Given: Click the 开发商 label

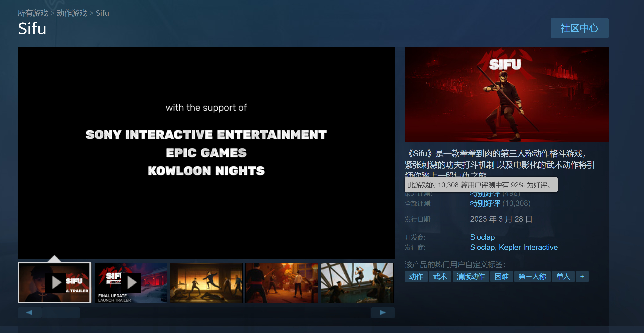Looking at the screenshot, I should (x=415, y=237).
